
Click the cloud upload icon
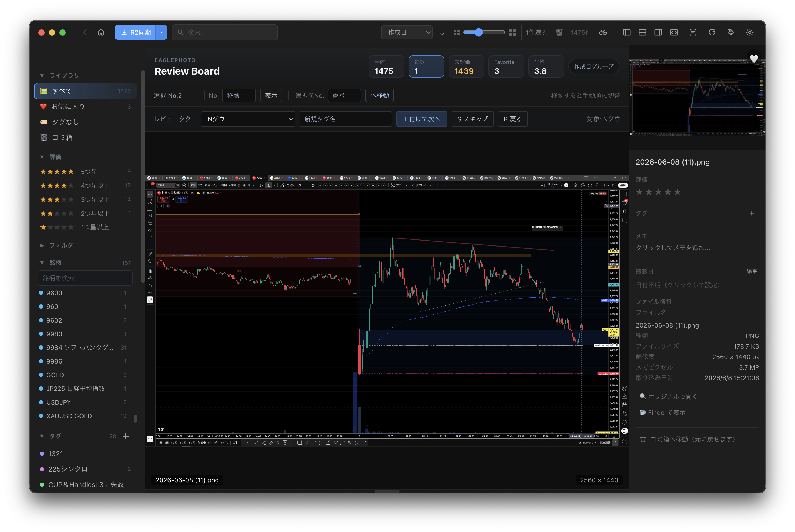pos(603,32)
